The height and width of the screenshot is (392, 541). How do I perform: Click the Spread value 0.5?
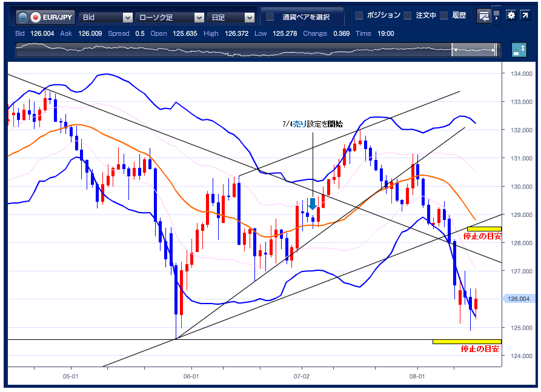coord(140,33)
